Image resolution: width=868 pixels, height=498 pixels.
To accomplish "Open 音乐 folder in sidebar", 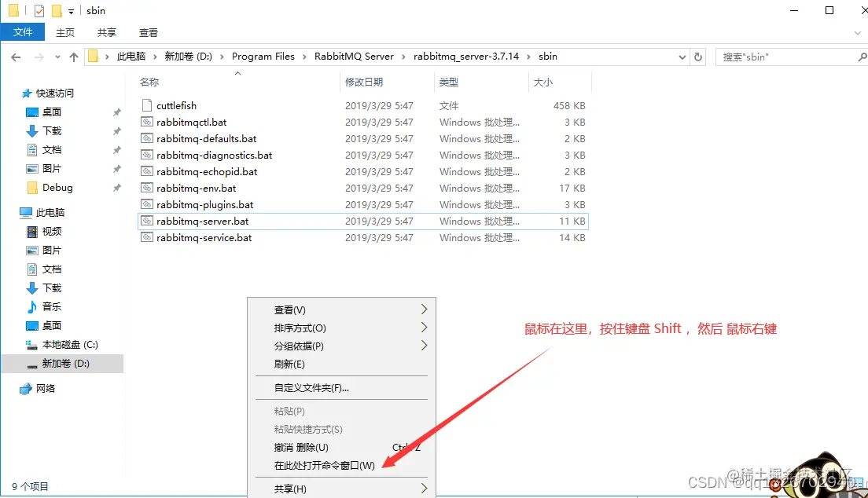I will coord(51,306).
